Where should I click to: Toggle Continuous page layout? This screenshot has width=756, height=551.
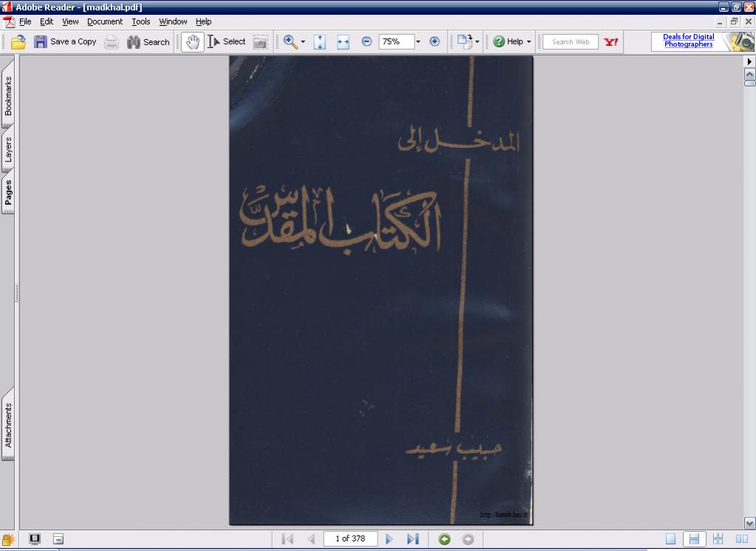tap(694, 539)
